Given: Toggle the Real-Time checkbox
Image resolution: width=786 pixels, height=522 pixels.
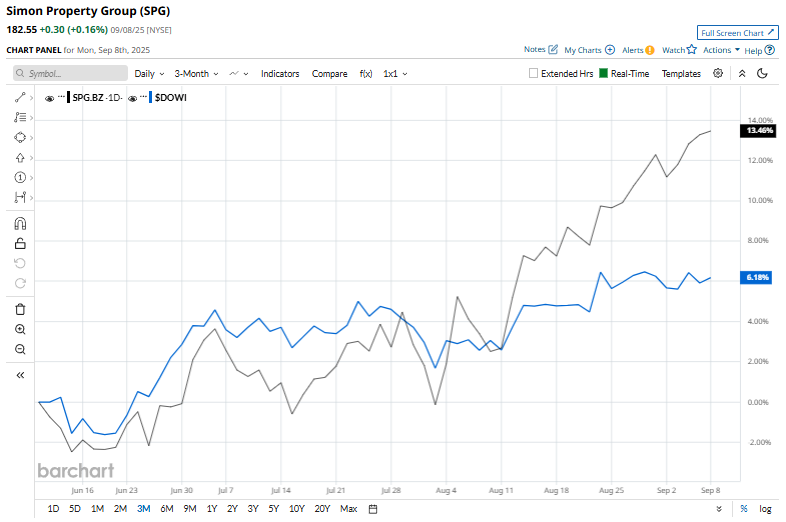Looking at the screenshot, I should pos(604,73).
